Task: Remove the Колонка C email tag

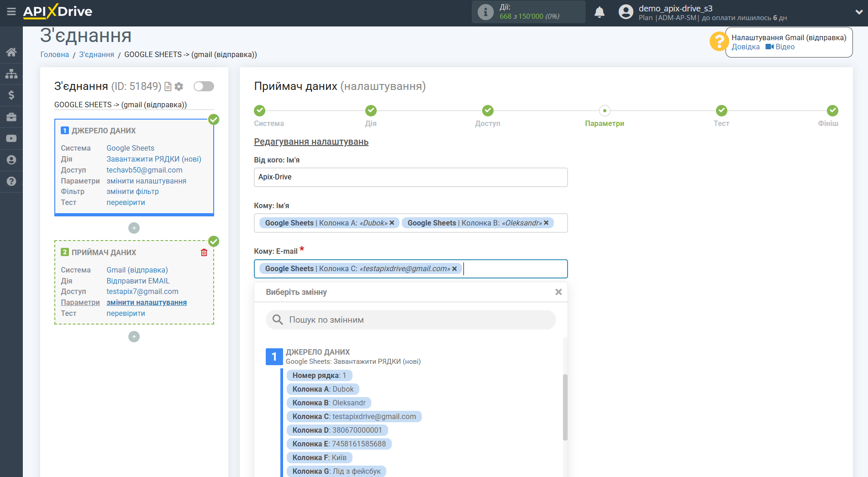Action: (454, 268)
